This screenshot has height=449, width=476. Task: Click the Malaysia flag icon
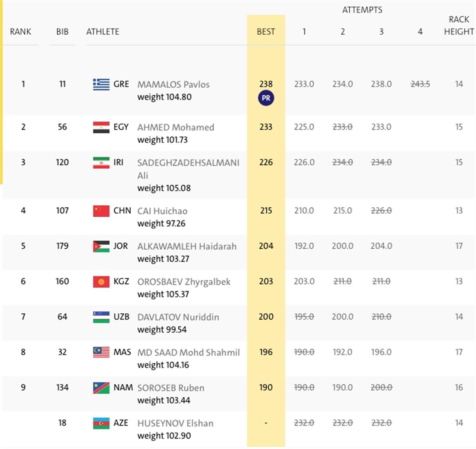pyautogui.click(x=101, y=353)
